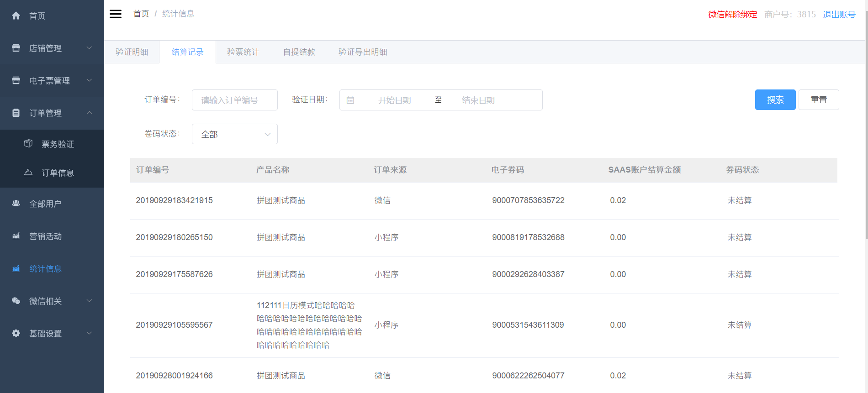868x393 pixels.
Task: Open the 卷码状态 dropdown showing 全部
Action: coord(234,134)
